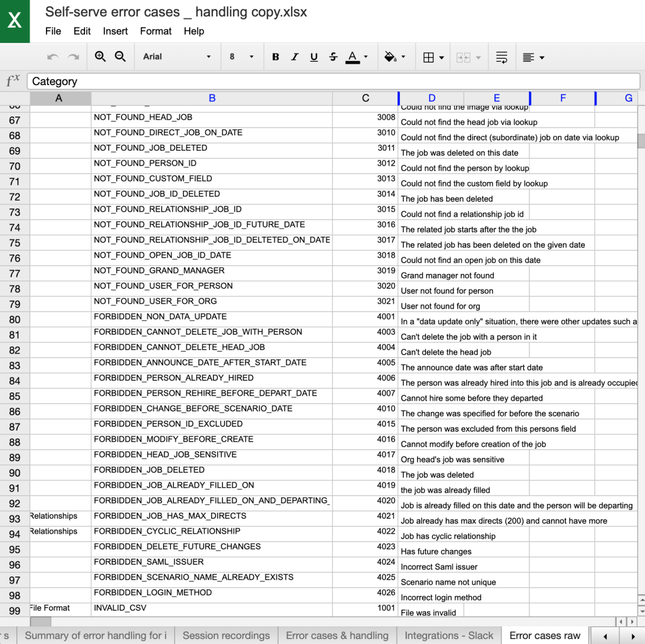Viewport: 645px width, 644px height.
Task: Toggle underline formatting
Action: point(314,57)
